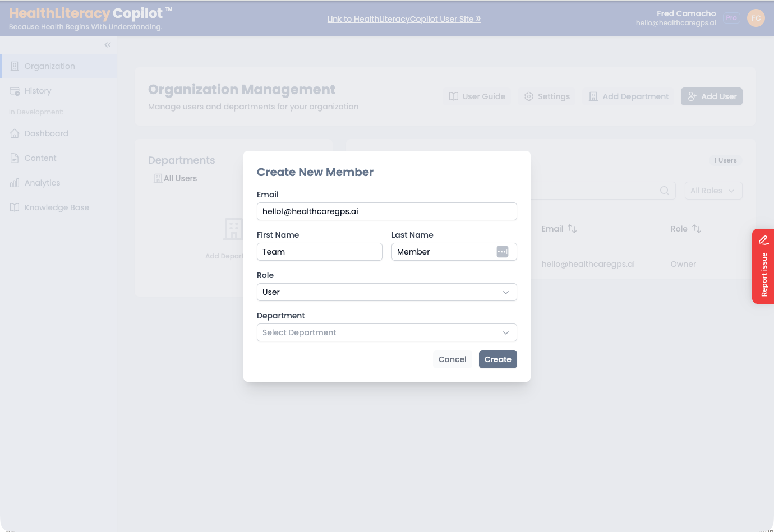The height and width of the screenshot is (532, 774).
Task: Click the search magnifier icon
Action: [x=665, y=191]
